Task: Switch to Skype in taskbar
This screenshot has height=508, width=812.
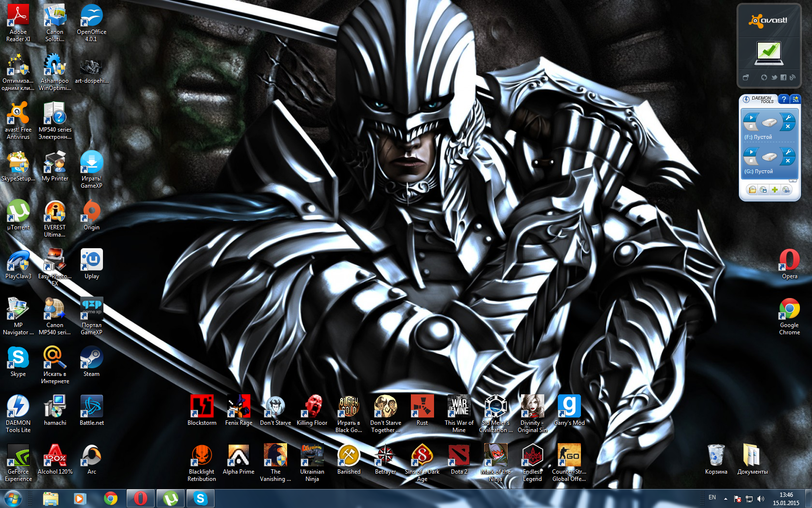Action: coord(201,498)
